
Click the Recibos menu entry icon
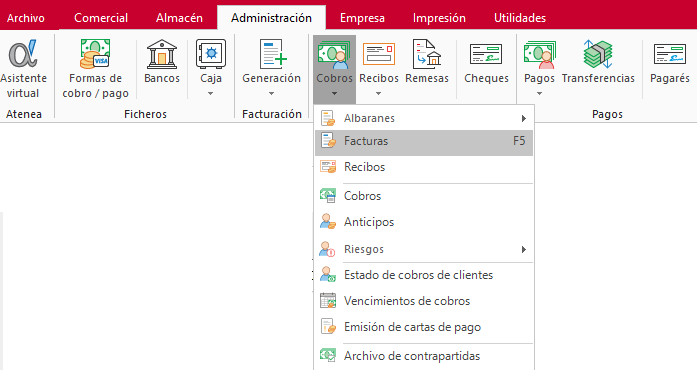click(328, 167)
